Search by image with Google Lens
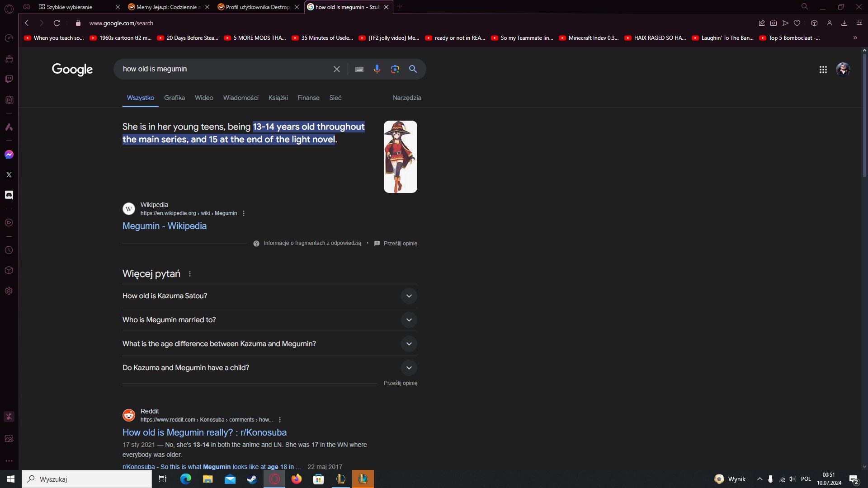868x488 pixels. pyautogui.click(x=395, y=69)
